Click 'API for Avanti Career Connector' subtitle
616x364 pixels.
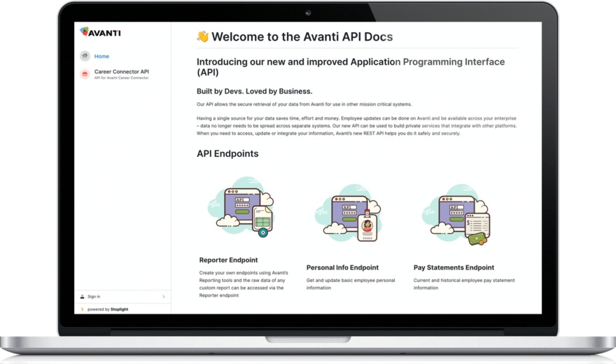point(121,78)
